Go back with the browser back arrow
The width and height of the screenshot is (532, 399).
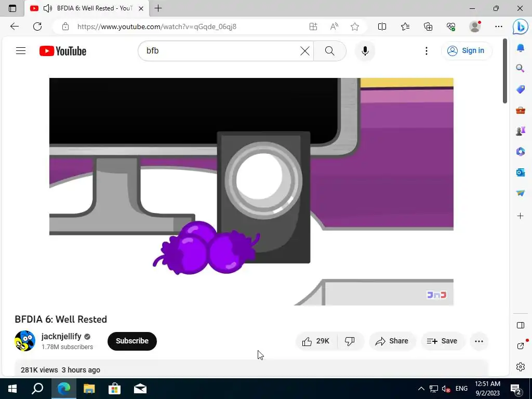click(14, 26)
